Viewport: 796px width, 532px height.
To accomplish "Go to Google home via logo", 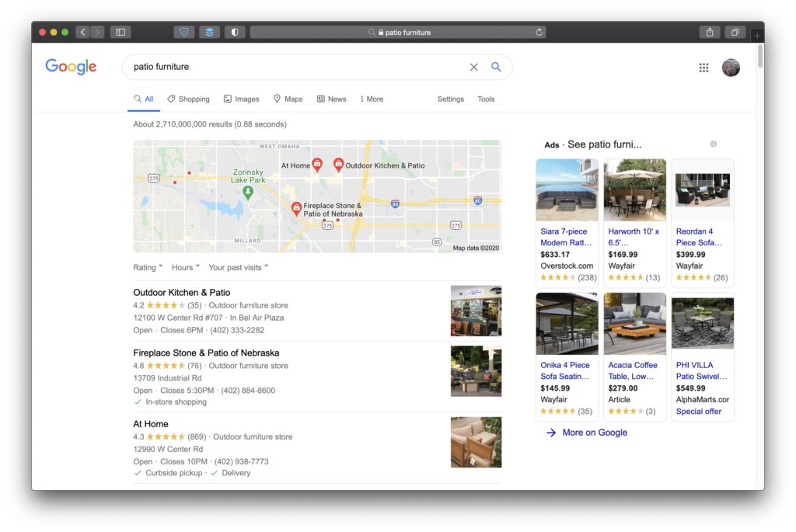I will point(71,67).
